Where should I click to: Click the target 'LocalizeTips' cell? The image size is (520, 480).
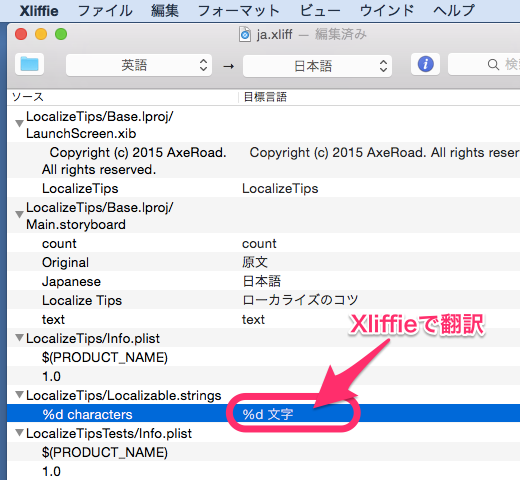point(280,188)
